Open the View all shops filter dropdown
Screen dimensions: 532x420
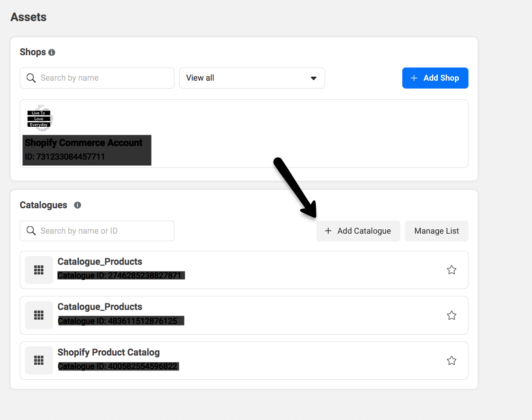tap(252, 78)
